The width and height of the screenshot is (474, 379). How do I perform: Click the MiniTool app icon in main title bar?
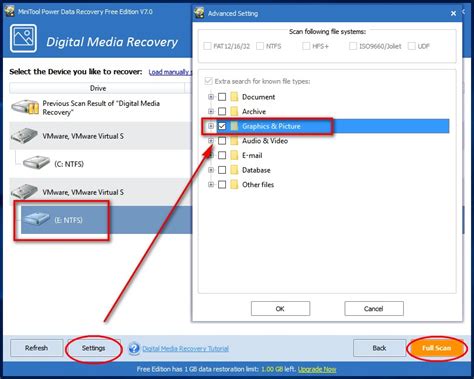point(9,11)
